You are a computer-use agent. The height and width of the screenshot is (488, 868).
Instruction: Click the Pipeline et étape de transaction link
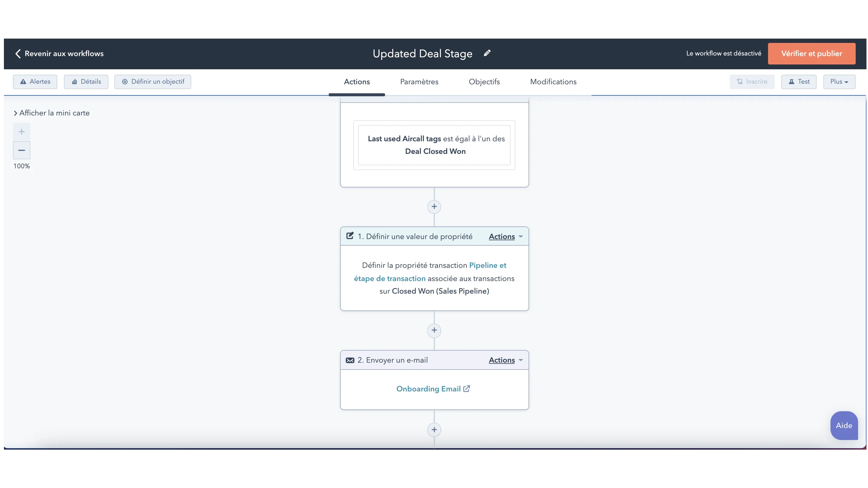430,272
